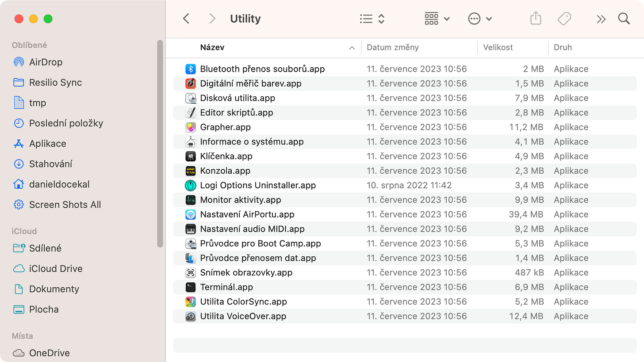The width and height of the screenshot is (644, 362).
Task: Click the Terminál app icon
Action: coord(191,288)
